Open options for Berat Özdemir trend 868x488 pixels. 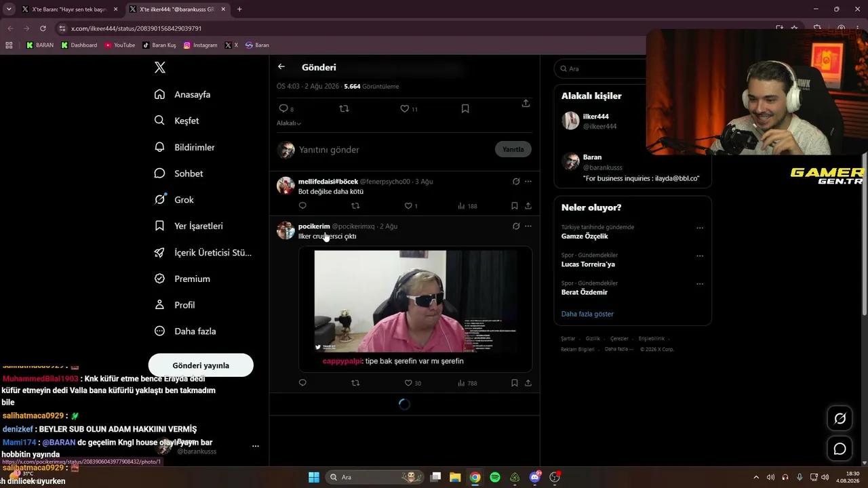(700, 283)
